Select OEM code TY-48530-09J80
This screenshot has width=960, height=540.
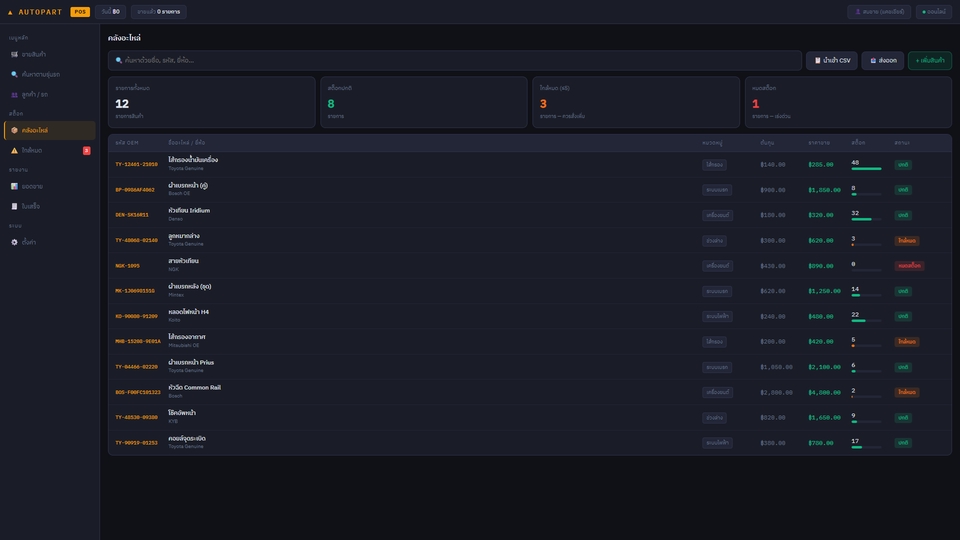coord(137,418)
